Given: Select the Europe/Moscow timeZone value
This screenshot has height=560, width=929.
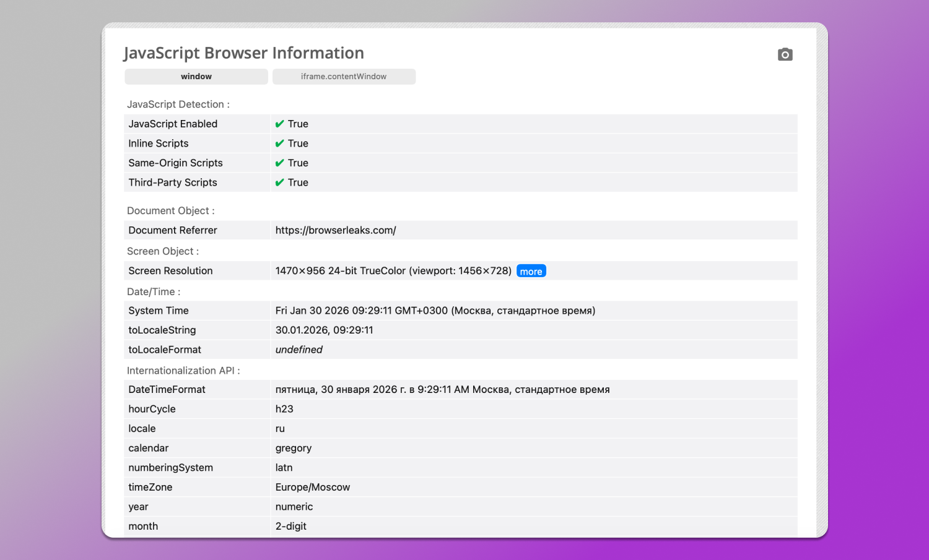Looking at the screenshot, I should 312,487.
